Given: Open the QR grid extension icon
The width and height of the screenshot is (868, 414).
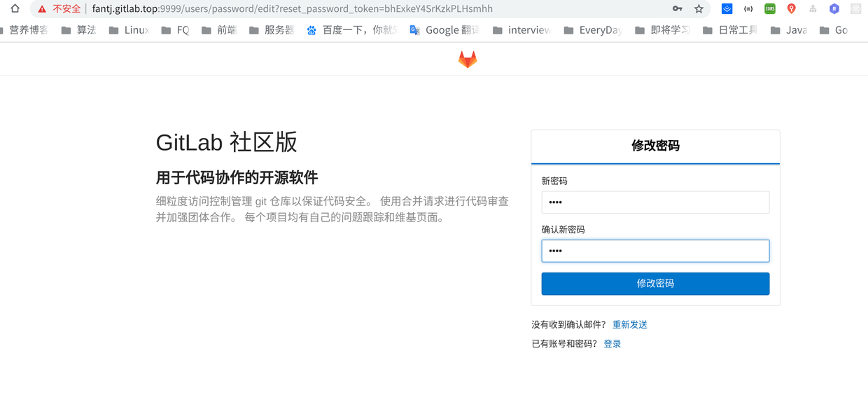Looking at the screenshot, I should point(855,9).
